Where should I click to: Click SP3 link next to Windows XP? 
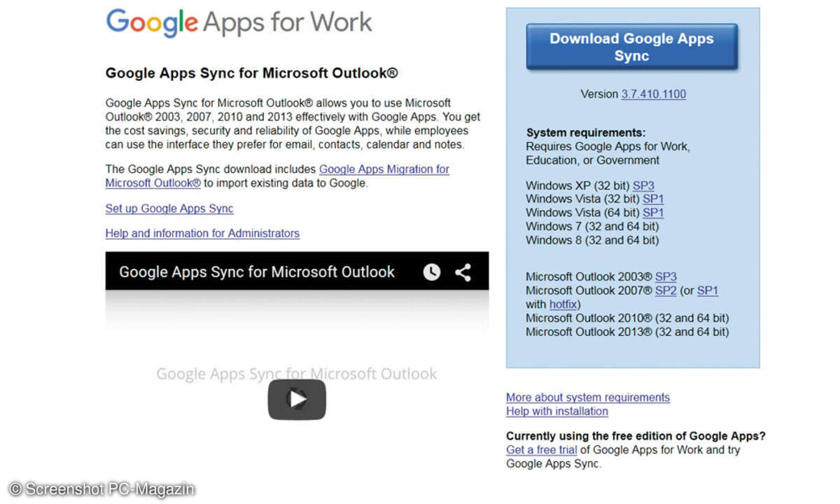[643, 185]
